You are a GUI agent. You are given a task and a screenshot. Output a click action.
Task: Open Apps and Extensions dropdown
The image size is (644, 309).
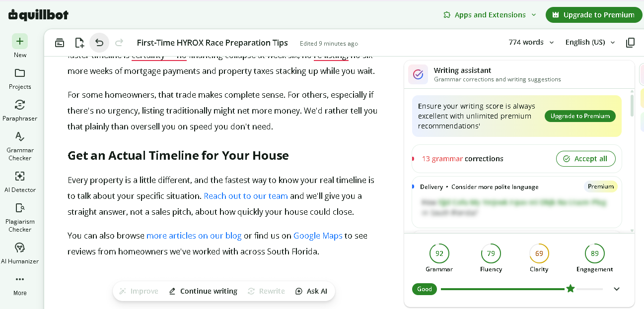click(490, 15)
